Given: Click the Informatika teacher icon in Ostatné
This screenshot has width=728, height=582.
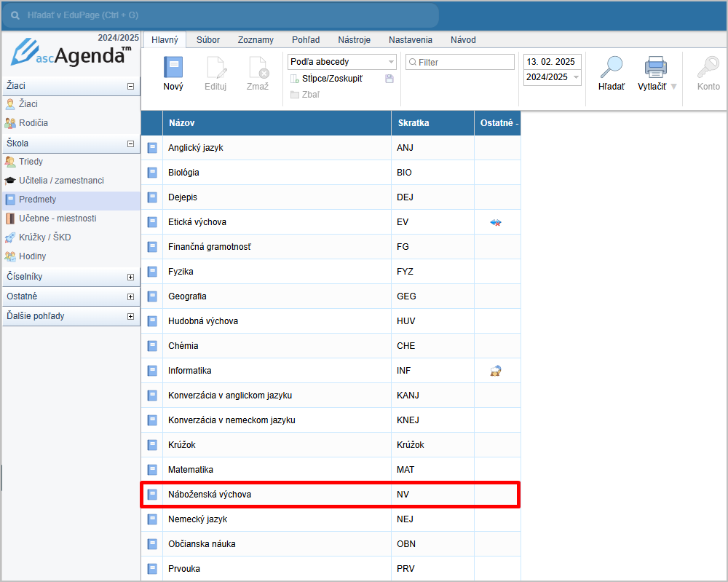Looking at the screenshot, I should tap(496, 371).
